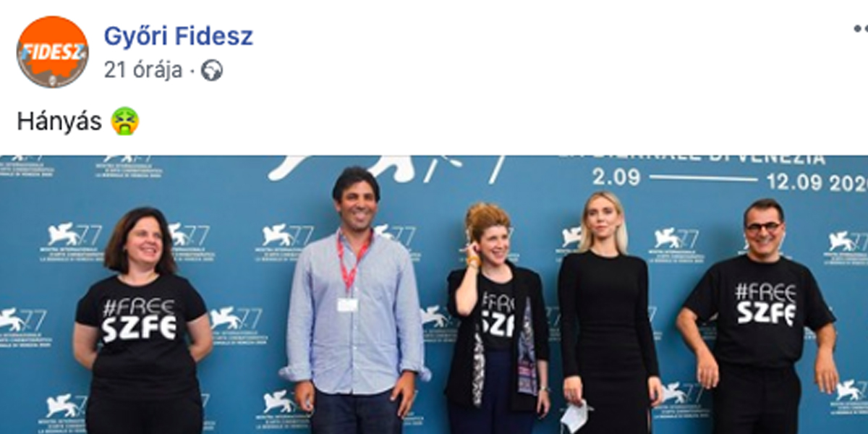Click the white badge on red lanyard
Viewport: 868px width, 434px height.
[347, 305]
